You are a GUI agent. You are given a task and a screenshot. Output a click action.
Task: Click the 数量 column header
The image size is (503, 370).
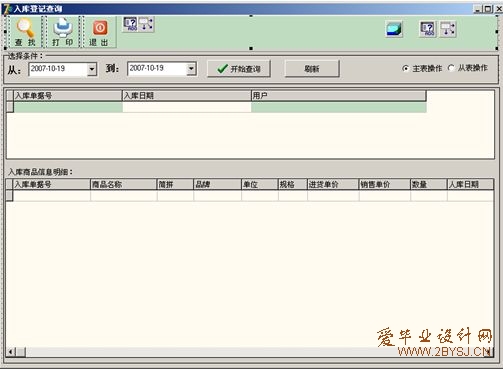[429, 184]
